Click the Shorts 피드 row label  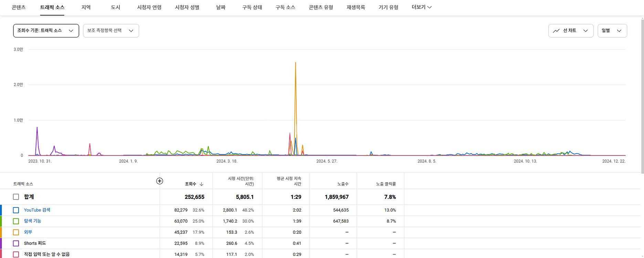coord(35,243)
